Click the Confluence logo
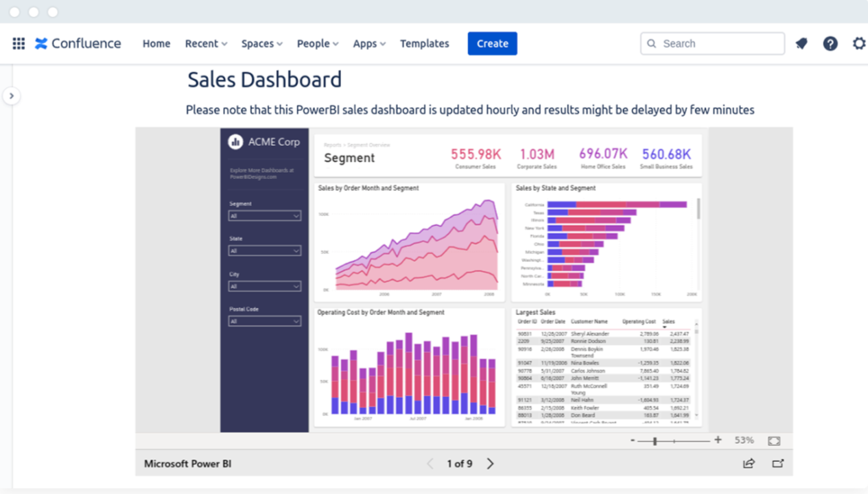The width and height of the screenshot is (868, 494). [x=78, y=43]
